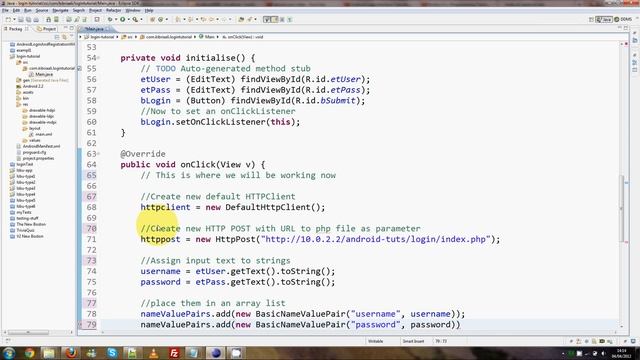640x360 pixels.
Task: Click the Android SDK Manager toolbar icon
Action: (48, 19)
